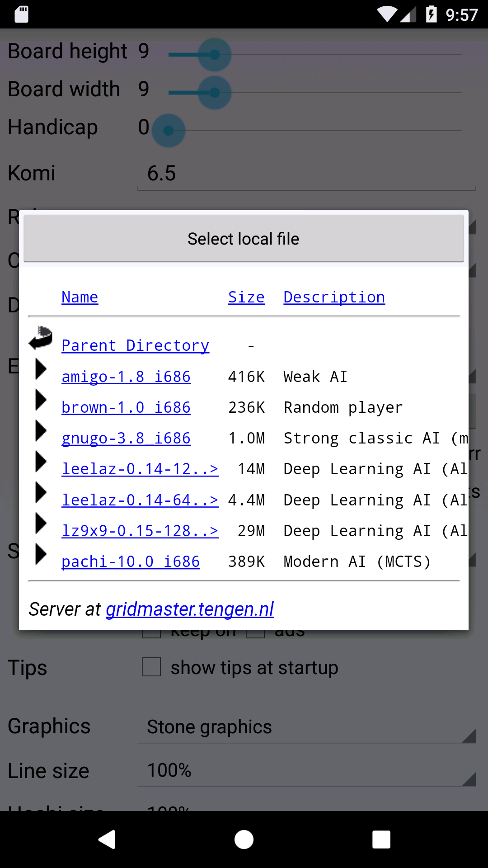Image resolution: width=488 pixels, height=868 pixels.
Task: Open the Stone graphics dropdown
Action: 306,727
